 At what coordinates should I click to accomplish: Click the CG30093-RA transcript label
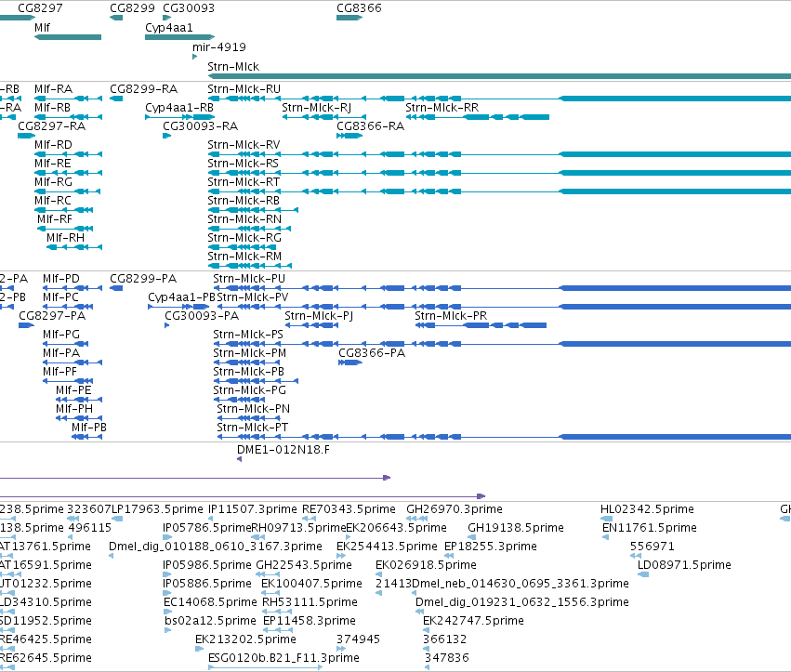coord(200,126)
